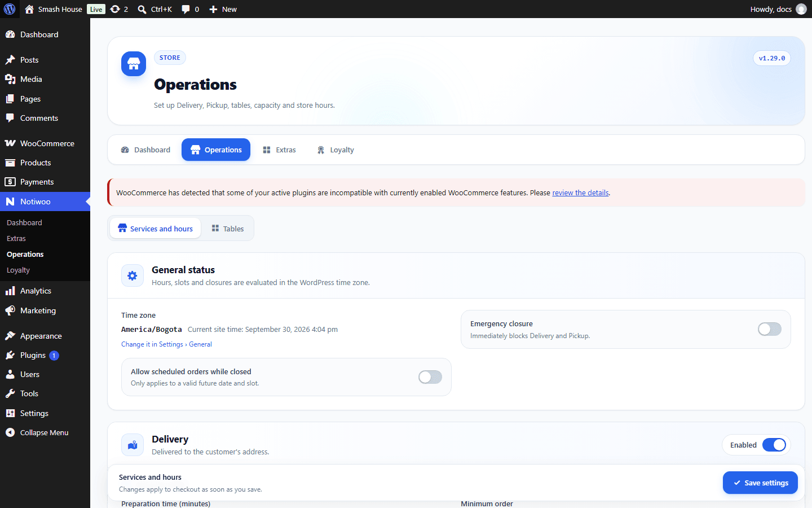Click the Plugins plug icon

[x=10, y=355]
